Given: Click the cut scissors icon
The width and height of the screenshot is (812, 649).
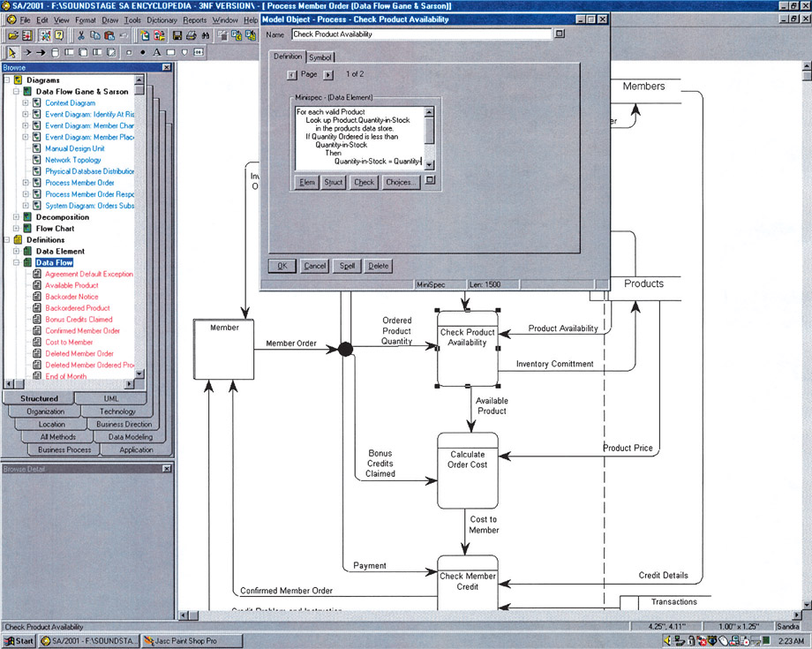Looking at the screenshot, I should [81, 35].
